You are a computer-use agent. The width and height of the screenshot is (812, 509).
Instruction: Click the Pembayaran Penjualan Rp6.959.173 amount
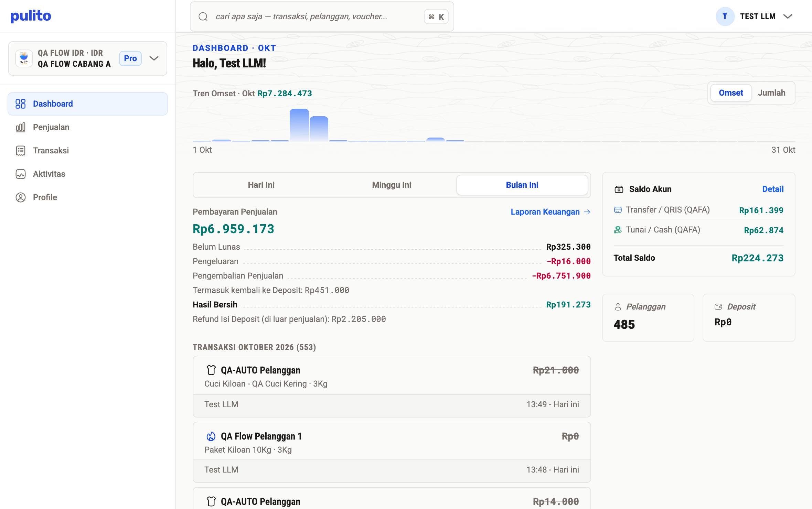(x=233, y=229)
